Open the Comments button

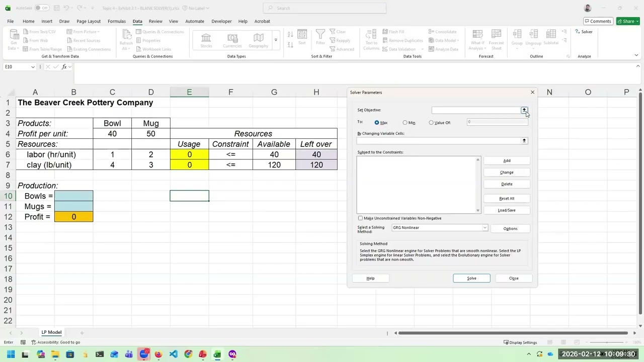597,21
